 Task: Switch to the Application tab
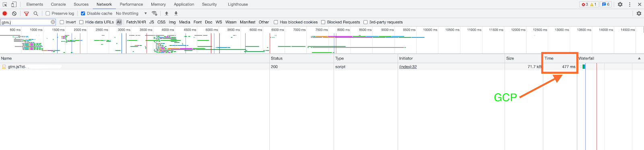click(x=184, y=4)
